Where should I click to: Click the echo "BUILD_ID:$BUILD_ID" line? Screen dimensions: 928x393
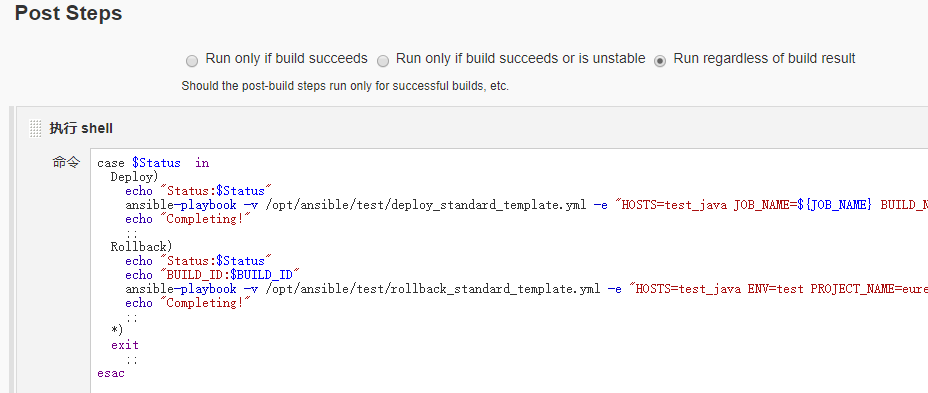(213, 275)
